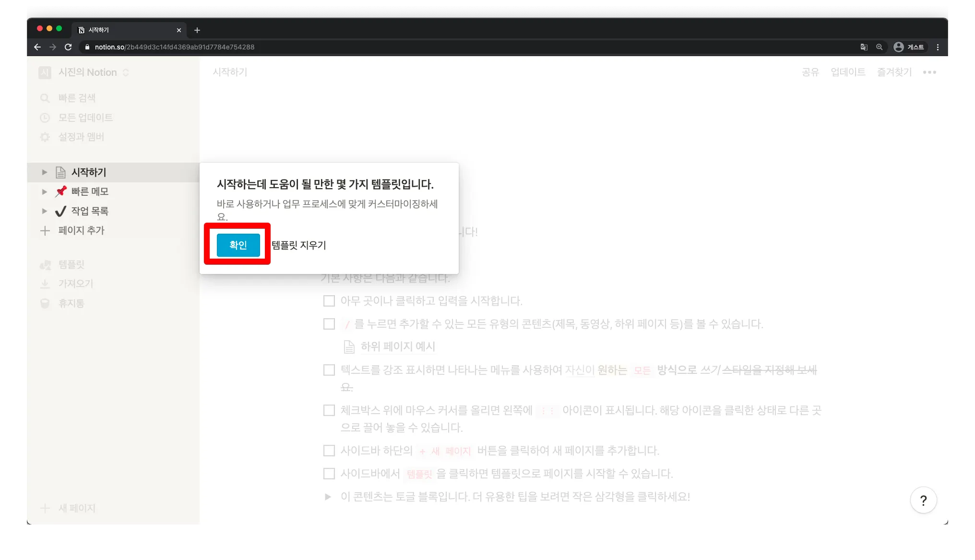Click the 빠른 검색 magnifier icon
Viewport: 975px width, 560px height.
[x=45, y=98]
